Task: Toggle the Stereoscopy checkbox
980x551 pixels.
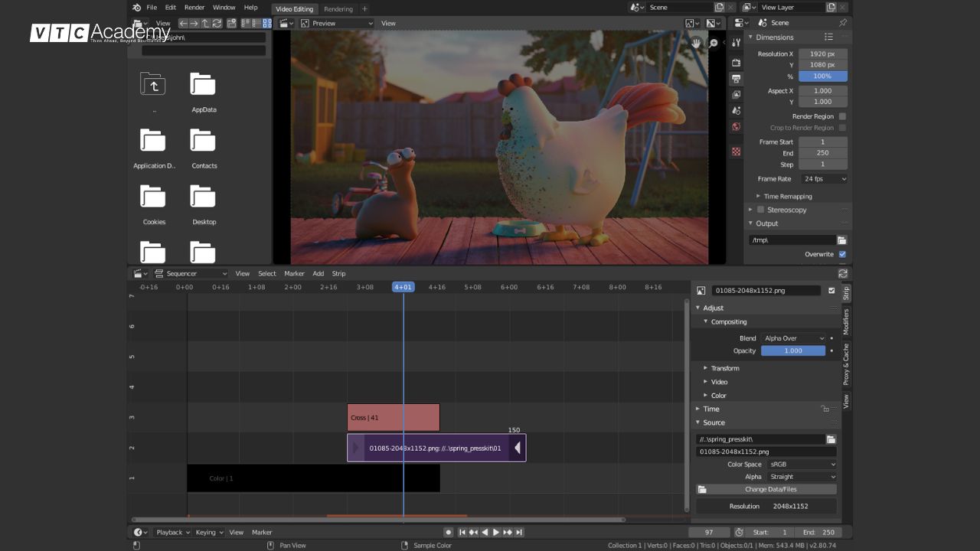Action: (x=760, y=210)
